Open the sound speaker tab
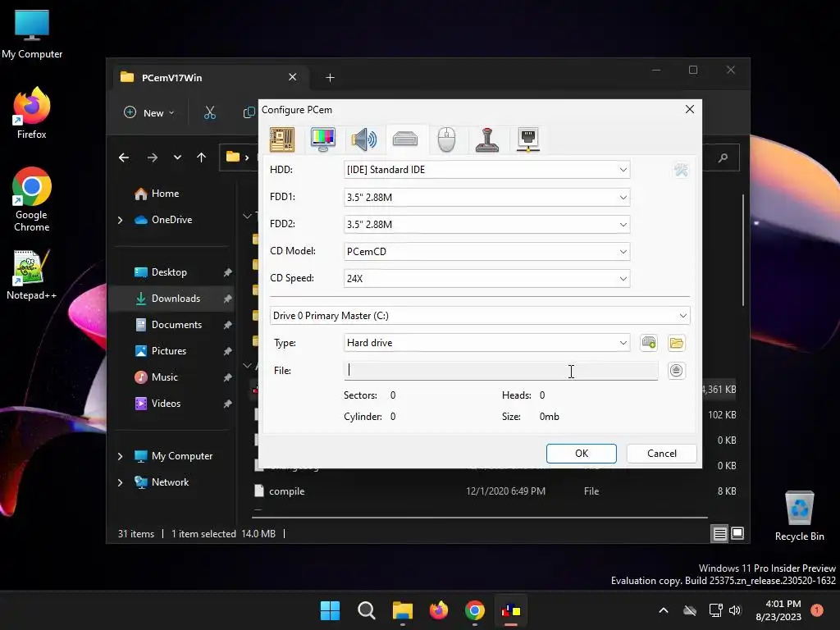Viewport: 840px width, 630px height. tap(363, 139)
